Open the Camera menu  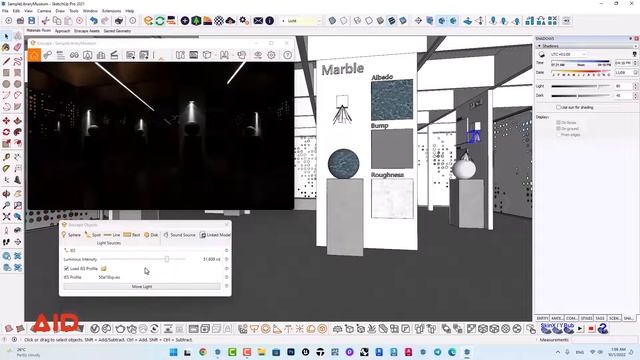point(44,11)
